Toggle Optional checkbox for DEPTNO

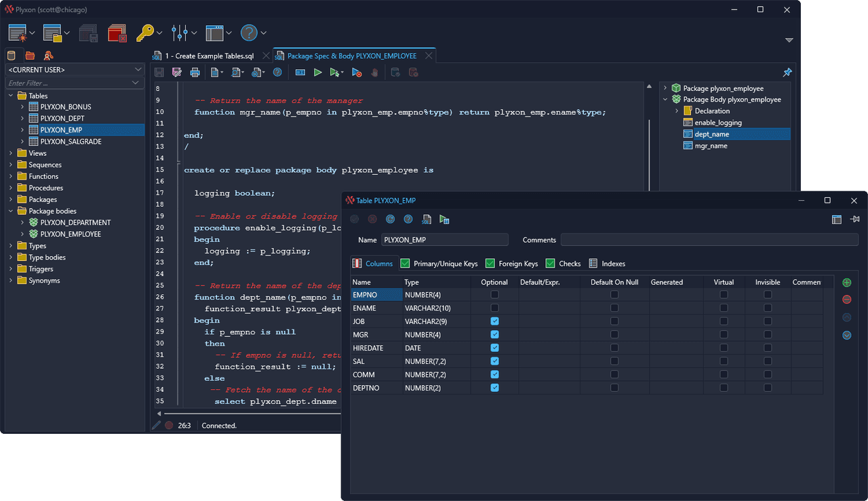(494, 388)
